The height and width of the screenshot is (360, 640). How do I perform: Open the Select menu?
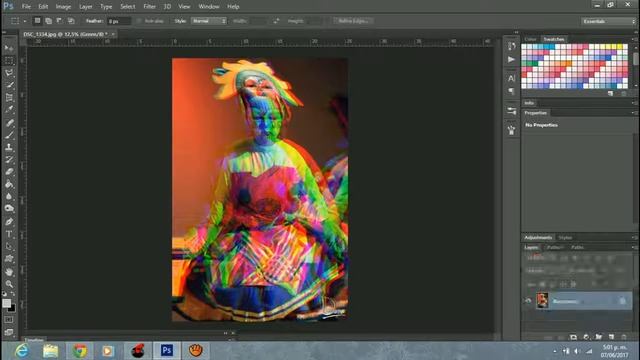coord(127,7)
